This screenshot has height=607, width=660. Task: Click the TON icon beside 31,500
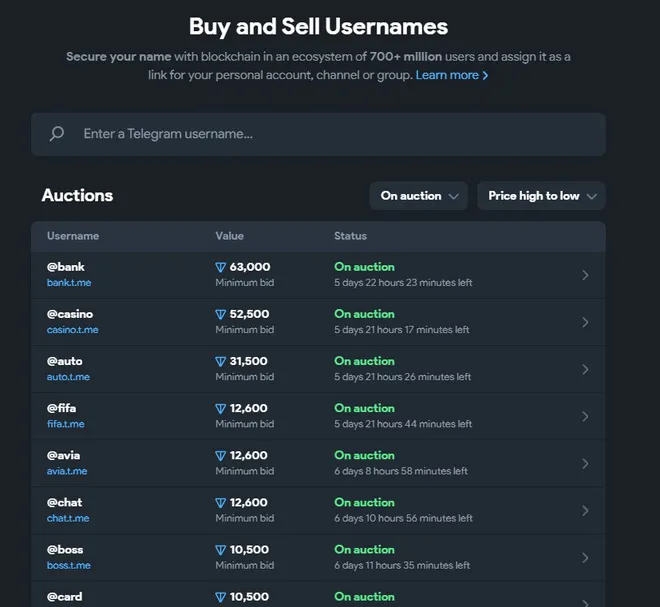221,361
